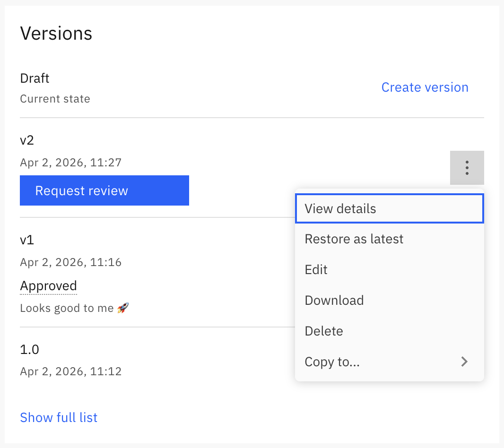
Task: Click the Approved status label on v1
Action: point(48,286)
